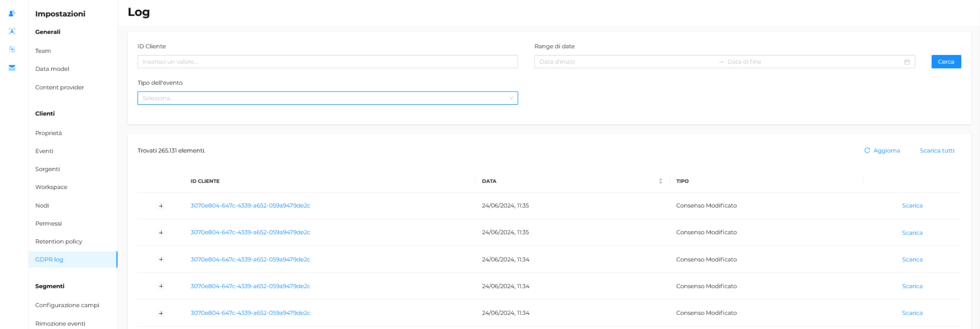Open client ID link in fourth row

pos(250,286)
